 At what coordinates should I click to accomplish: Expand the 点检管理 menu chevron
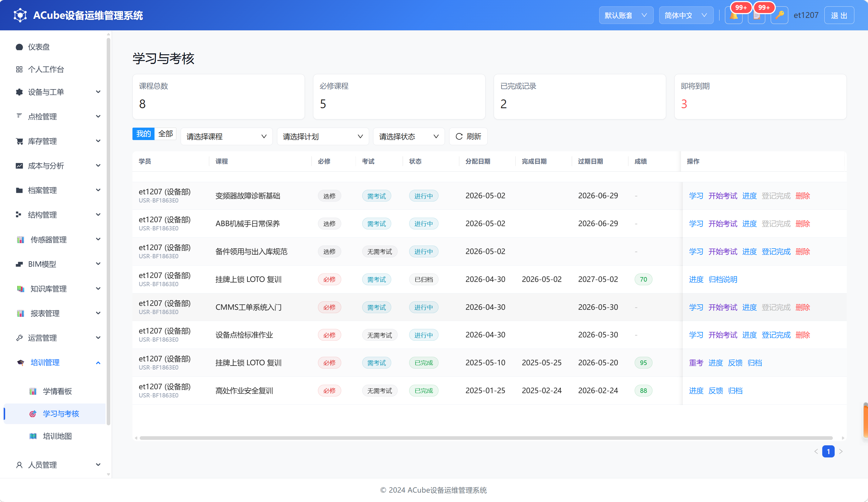[98, 116]
